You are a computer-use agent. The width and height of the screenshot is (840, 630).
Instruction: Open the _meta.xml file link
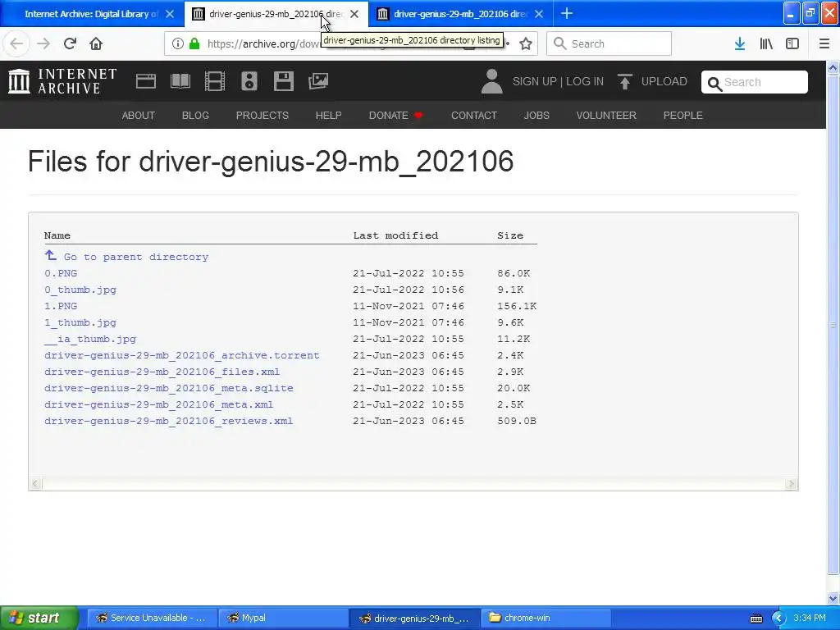(x=159, y=404)
